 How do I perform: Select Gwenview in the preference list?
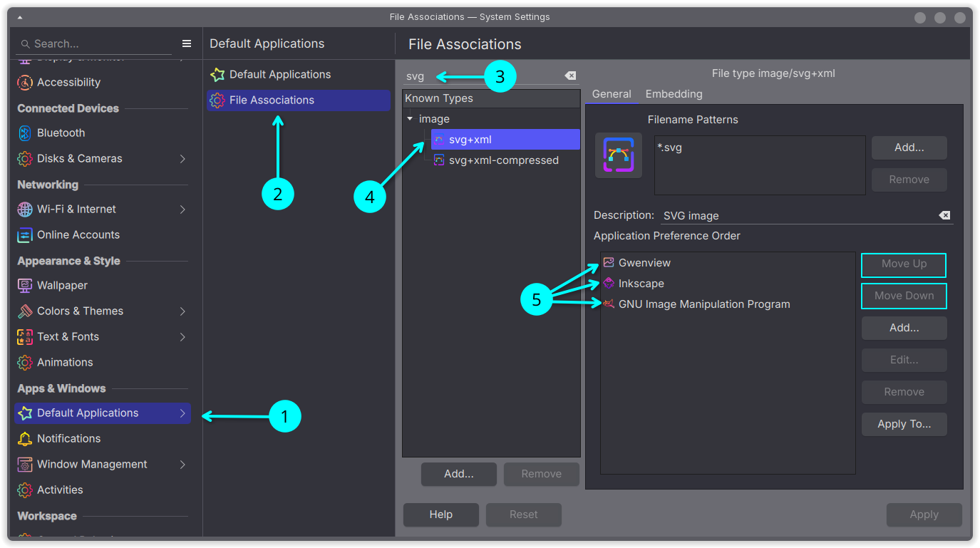coord(727,263)
